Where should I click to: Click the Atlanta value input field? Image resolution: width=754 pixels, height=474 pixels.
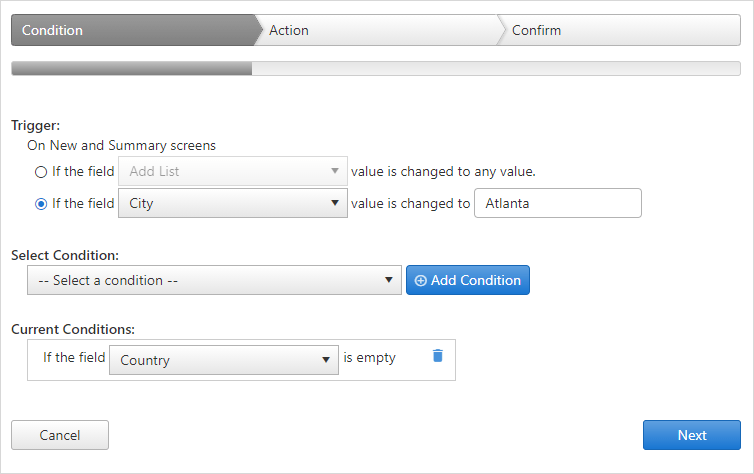click(558, 203)
